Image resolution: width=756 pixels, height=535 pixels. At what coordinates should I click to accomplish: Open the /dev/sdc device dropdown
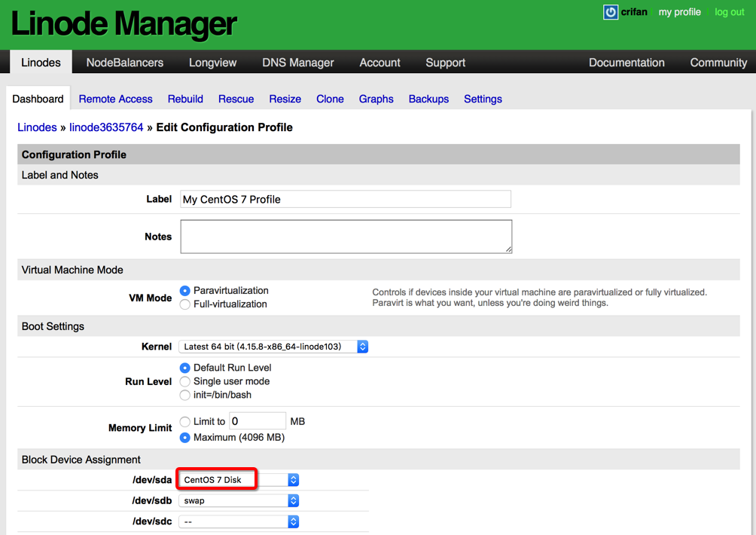[x=239, y=521]
